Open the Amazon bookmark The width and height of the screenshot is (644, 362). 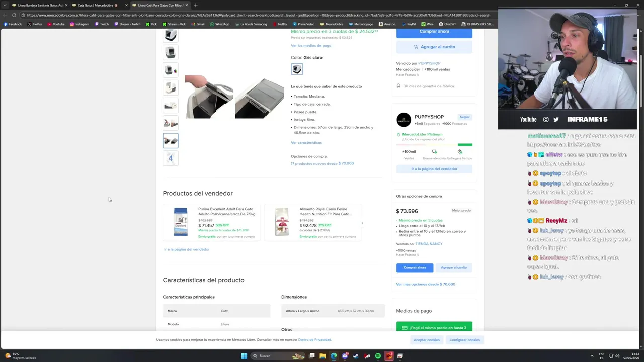click(x=387, y=24)
